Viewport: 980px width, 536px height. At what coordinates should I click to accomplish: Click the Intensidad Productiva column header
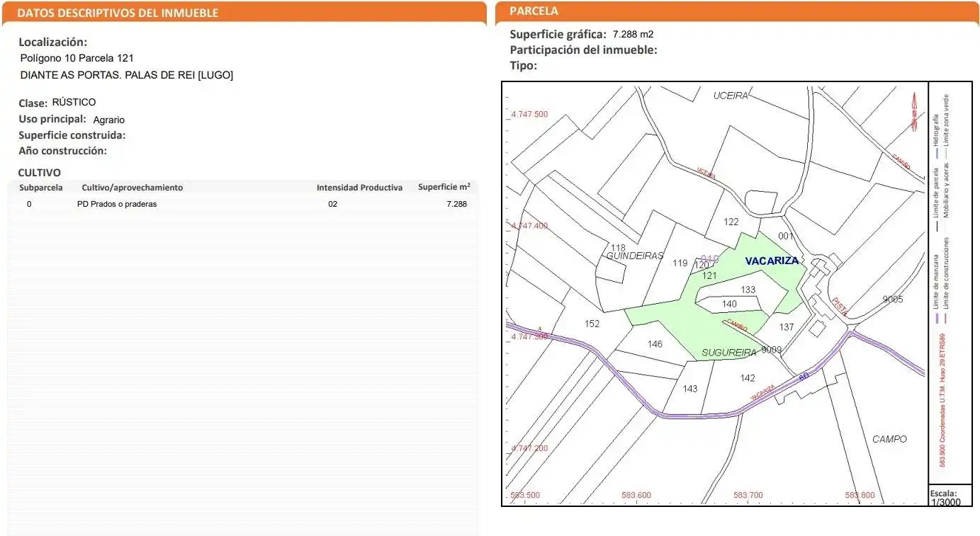click(x=359, y=188)
